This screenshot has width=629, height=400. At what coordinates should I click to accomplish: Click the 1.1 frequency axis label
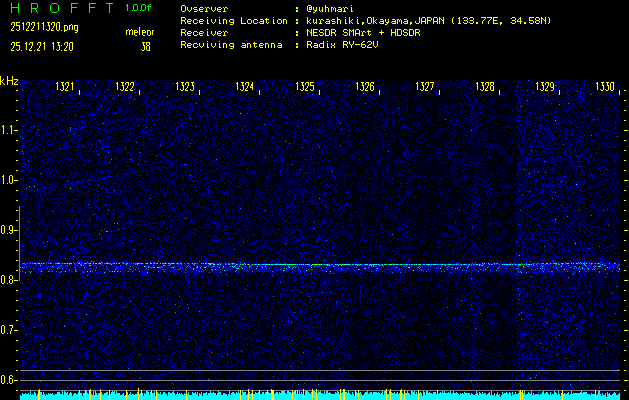coord(9,130)
